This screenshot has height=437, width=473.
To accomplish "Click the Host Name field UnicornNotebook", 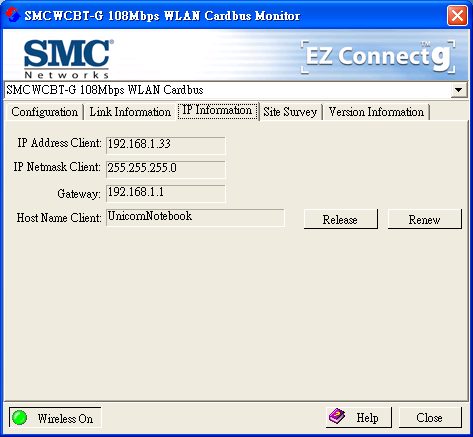I will 195,218.
